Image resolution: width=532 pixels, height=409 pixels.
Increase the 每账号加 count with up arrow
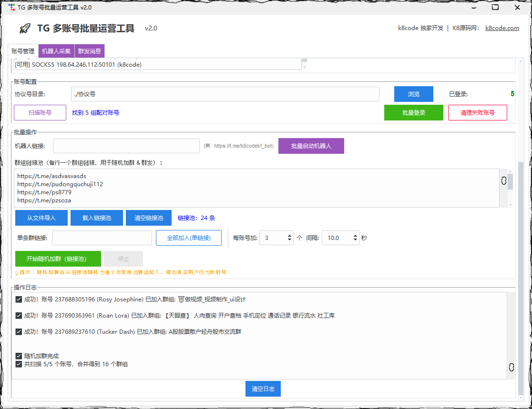289,236
